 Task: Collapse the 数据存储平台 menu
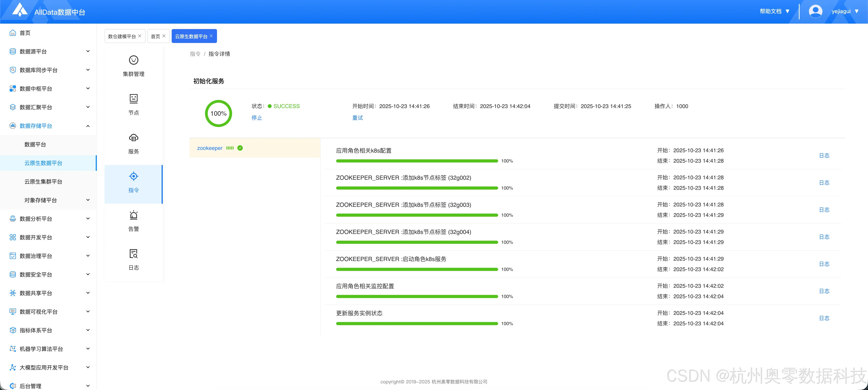[x=88, y=126]
